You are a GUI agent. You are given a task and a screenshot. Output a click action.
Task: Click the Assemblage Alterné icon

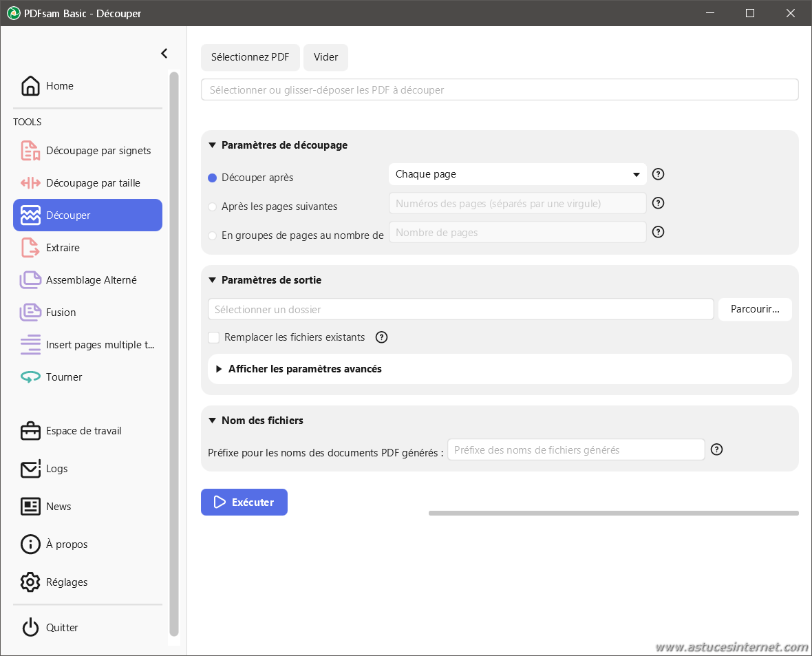(30, 280)
